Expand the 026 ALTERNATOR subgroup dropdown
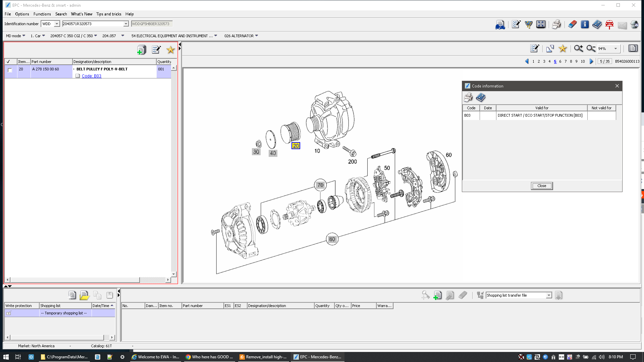644x362 pixels. point(257,36)
